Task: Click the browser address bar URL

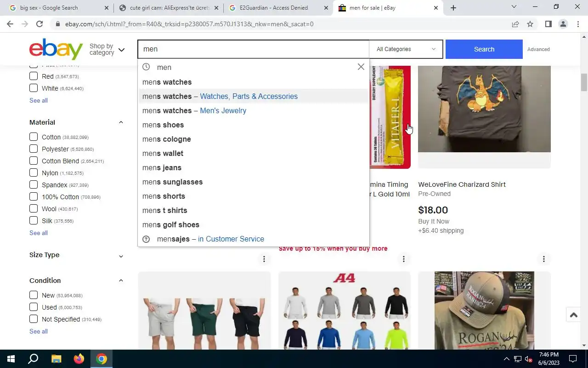Action: [x=189, y=24]
